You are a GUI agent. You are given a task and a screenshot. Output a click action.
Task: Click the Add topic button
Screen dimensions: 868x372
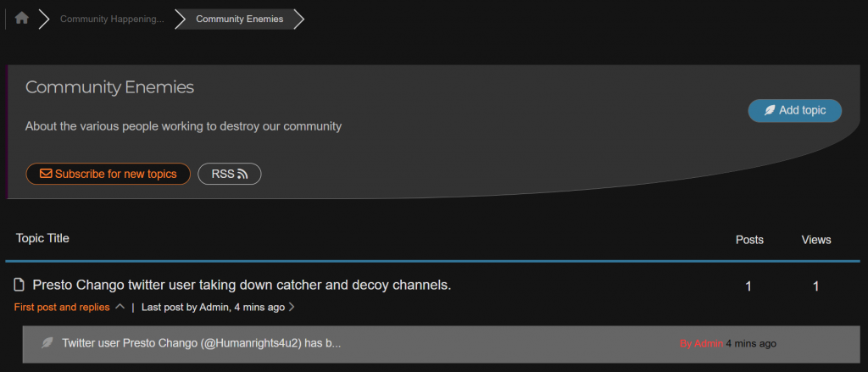[794, 110]
